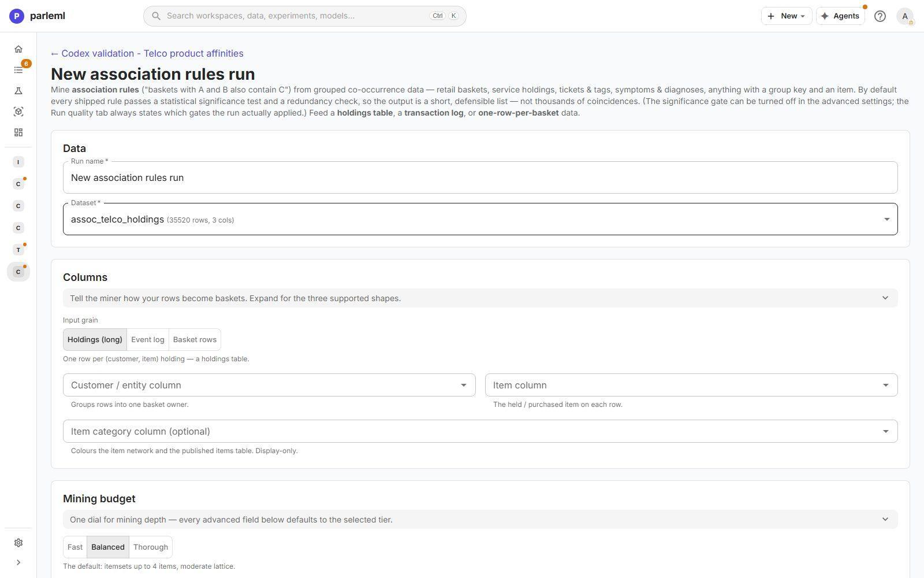Click the Mining budget section heading
Image resolution: width=924 pixels, height=578 pixels.
tap(99, 499)
